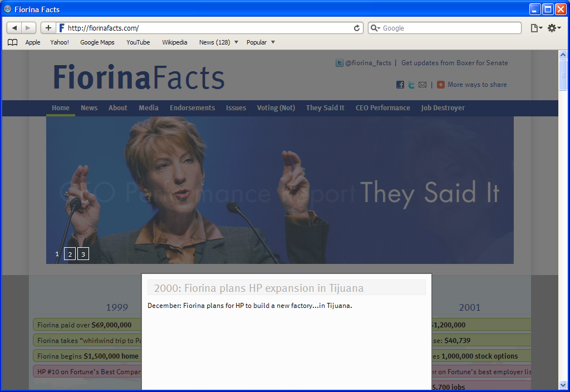570x392 pixels.
Task: Reload the page with circular arrow icon
Action: click(357, 27)
